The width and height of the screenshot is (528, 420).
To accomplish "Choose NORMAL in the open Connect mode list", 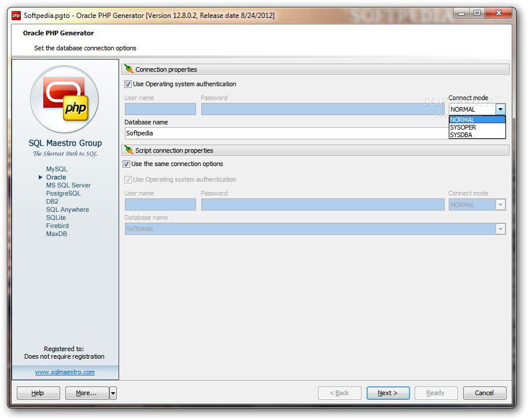I will pyautogui.click(x=477, y=120).
